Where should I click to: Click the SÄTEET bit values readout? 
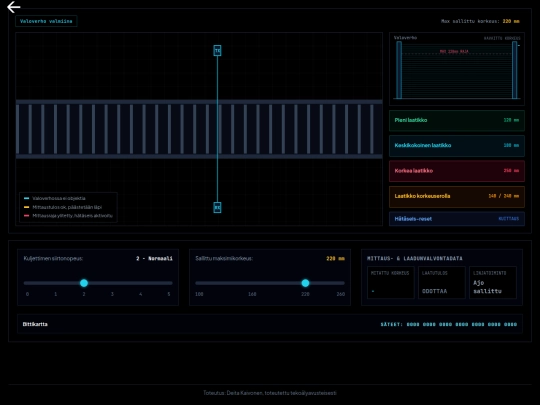(448, 324)
